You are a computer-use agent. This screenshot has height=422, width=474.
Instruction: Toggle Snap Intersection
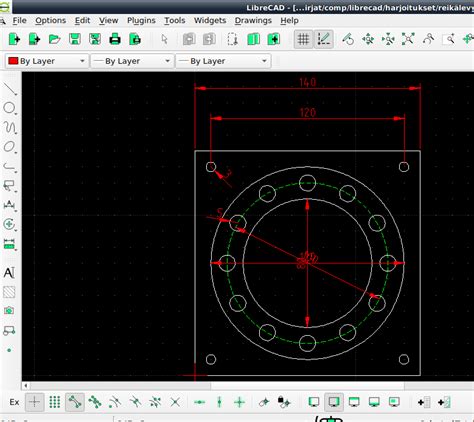pos(175,402)
